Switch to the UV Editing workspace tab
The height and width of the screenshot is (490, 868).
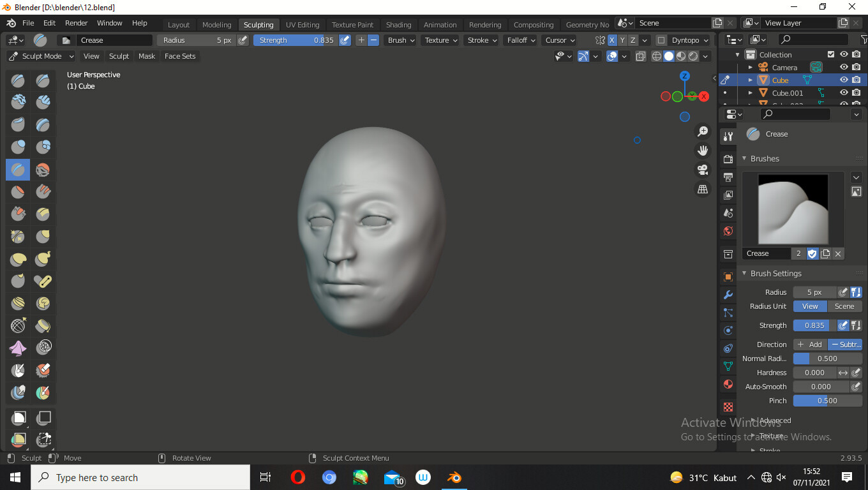303,24
